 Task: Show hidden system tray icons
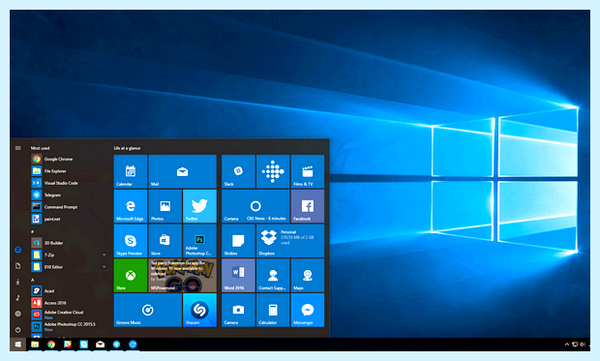coord(567,344)
